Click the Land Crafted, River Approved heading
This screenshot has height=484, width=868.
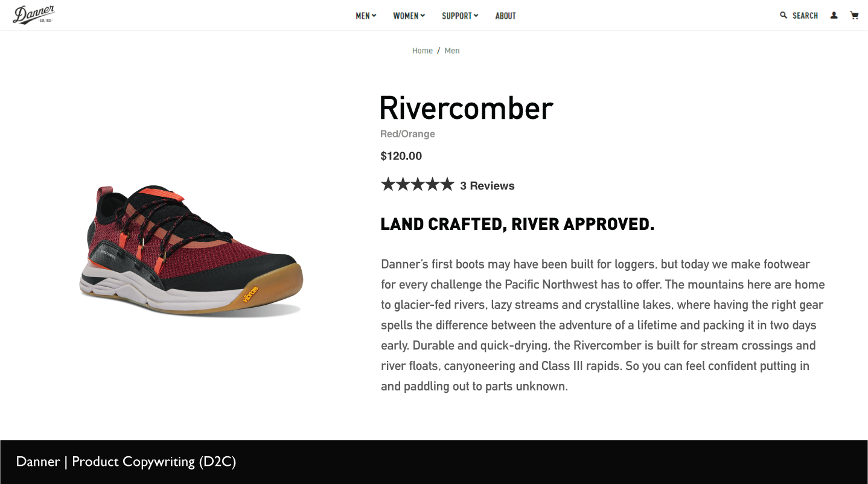tap(517, 224)
